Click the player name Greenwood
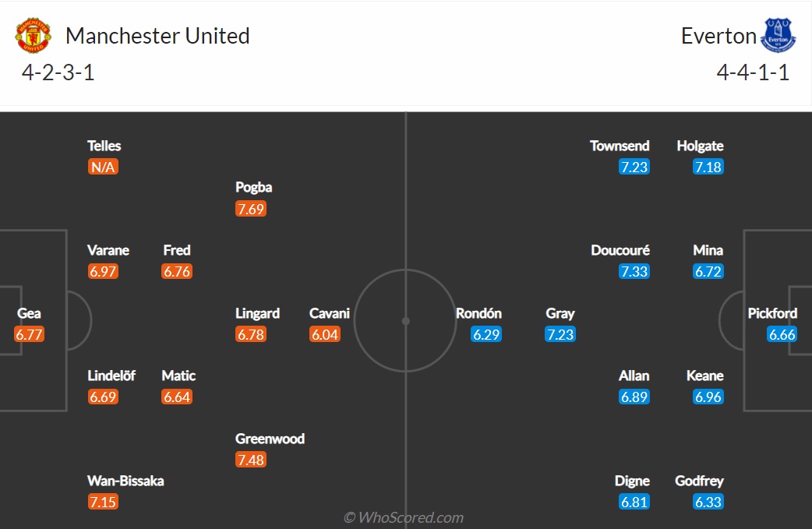Screen dimensions: 812x529 pyautogui.click(x=270, y=439)
